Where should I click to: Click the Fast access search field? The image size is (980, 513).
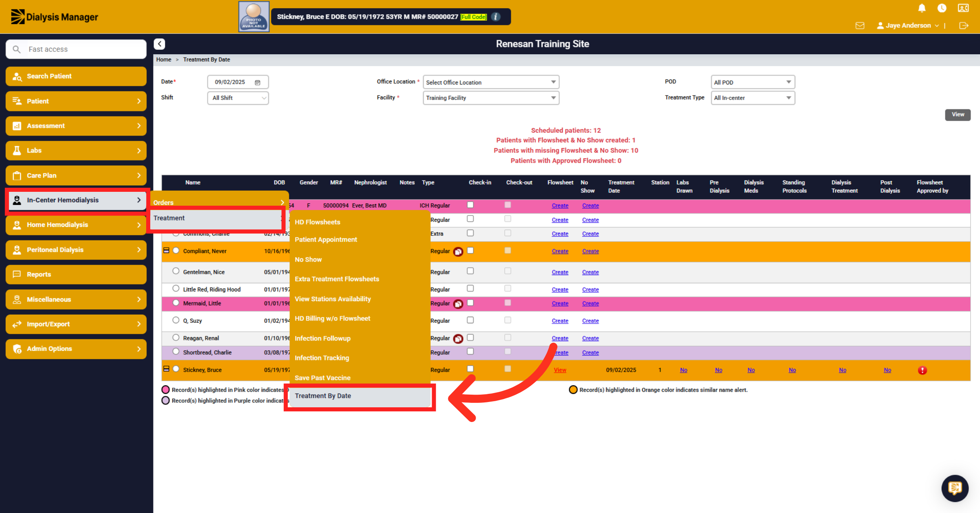[x=76, y=49]
